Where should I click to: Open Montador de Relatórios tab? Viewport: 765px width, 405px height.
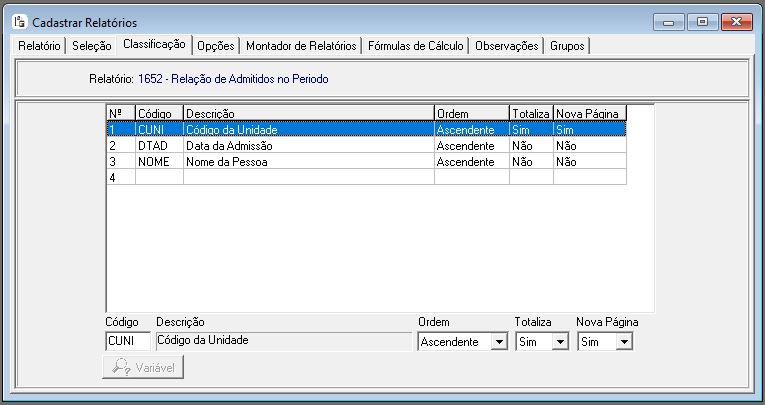pyautogui.click(x=301, y=46)
